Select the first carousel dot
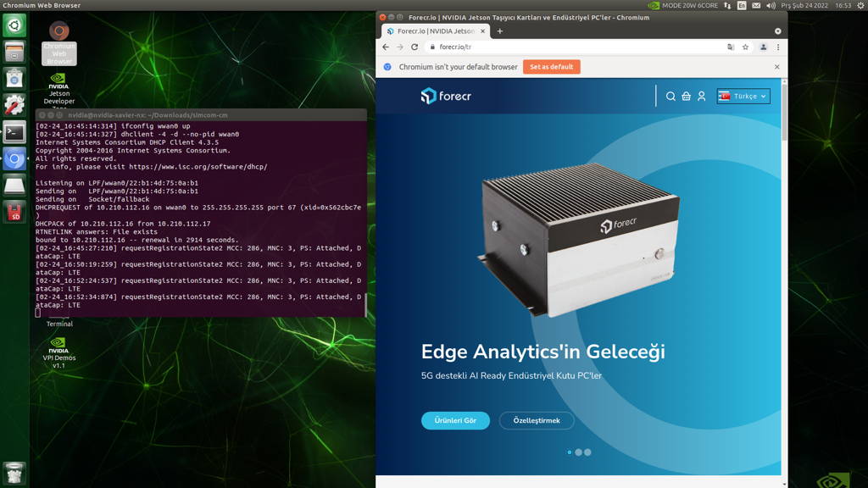868x488 pixels. pos(569,452)
